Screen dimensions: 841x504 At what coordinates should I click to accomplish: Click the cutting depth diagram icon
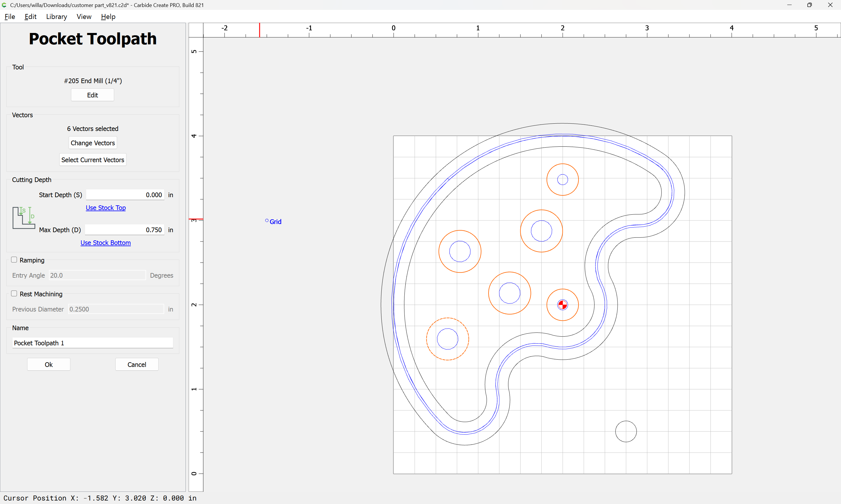(x=23, y=218)
